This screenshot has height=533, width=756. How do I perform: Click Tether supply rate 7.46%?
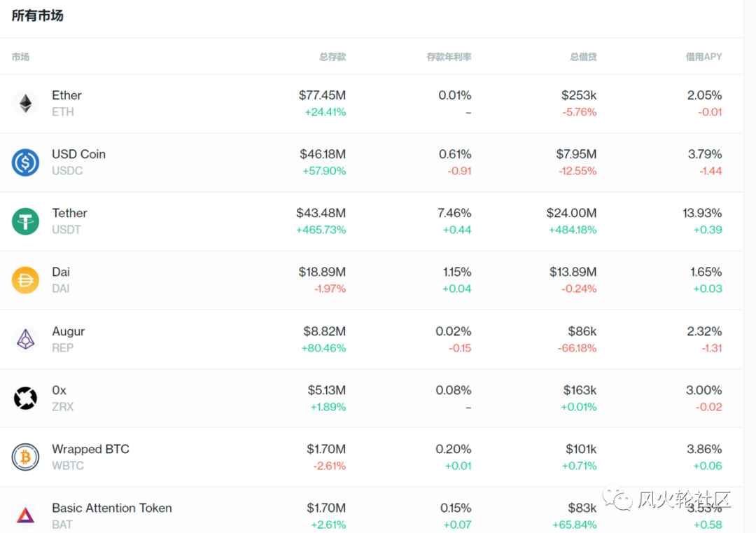(454, 213)
